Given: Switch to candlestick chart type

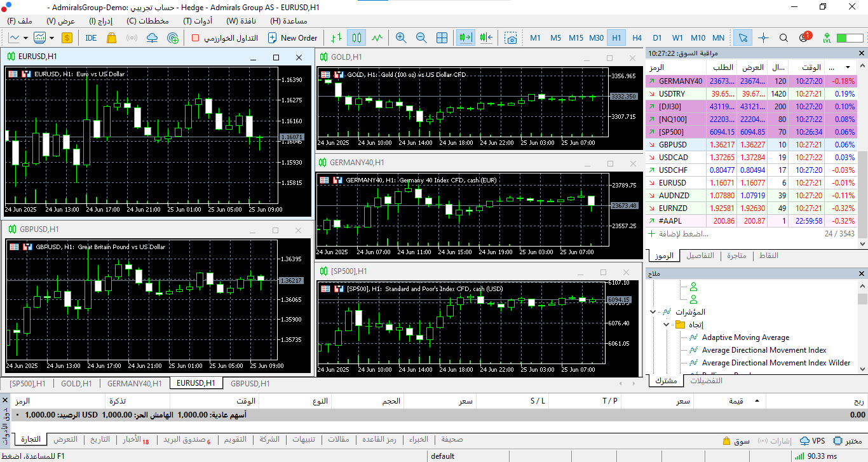Looking at the screenshot, I should (x=356, y=38).
